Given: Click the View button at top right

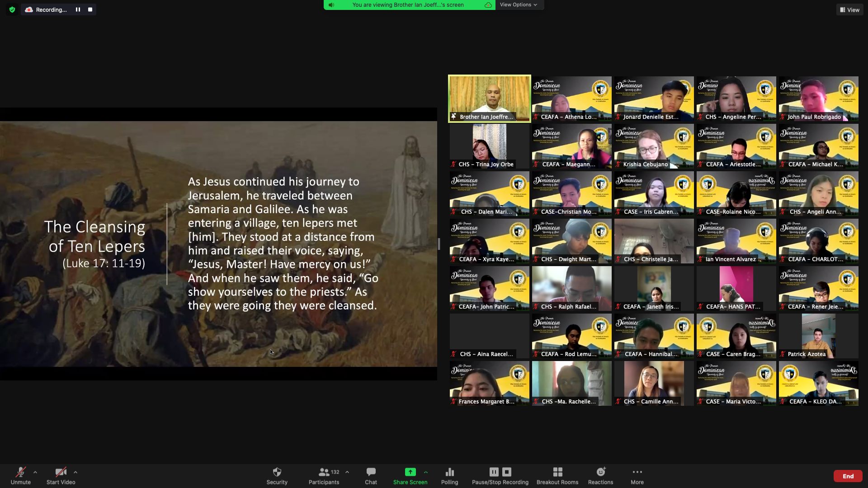Looking at the screenshot, I should pos(849,9).
